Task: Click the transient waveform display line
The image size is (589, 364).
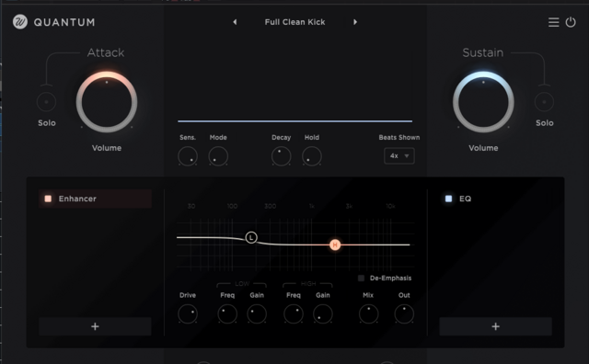Action: pos(294,121)
